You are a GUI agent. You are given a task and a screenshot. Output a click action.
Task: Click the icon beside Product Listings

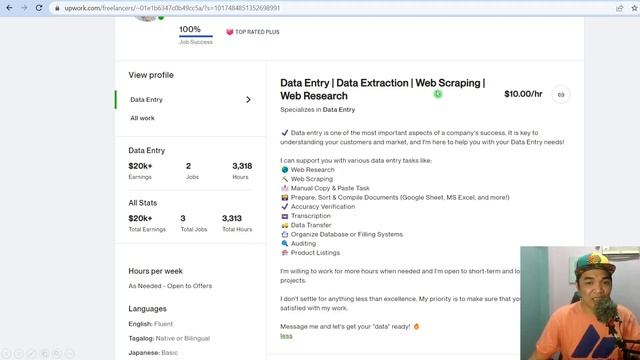tap(284, 253)
